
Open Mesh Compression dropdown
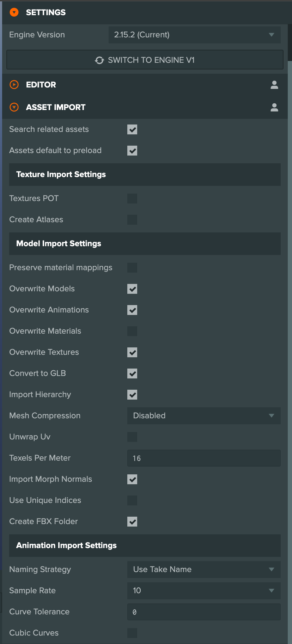point(203,416)
